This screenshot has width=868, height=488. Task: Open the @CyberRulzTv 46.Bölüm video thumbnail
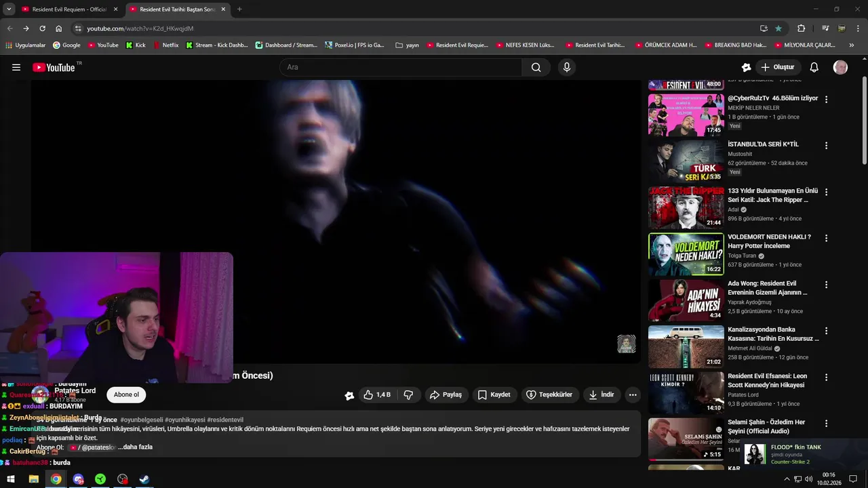pyautogui.click(x=686, y=115)
